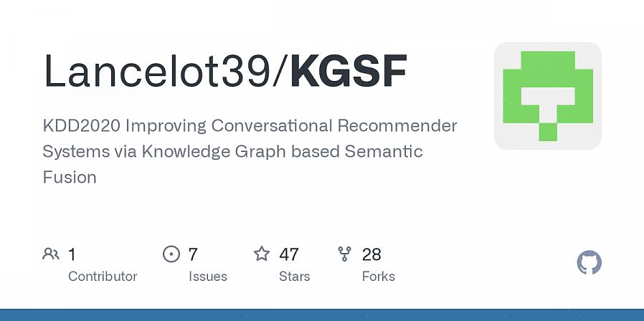Open the green pixel identicon avatar

(x=548, y=96)
